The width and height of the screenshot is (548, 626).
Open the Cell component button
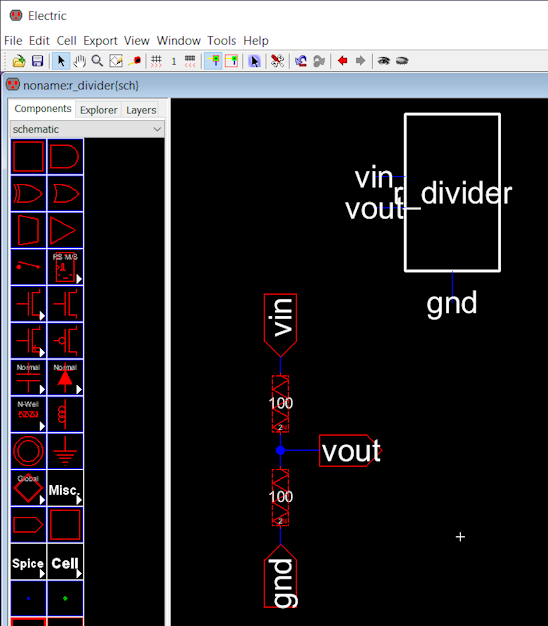coord(65,562)
